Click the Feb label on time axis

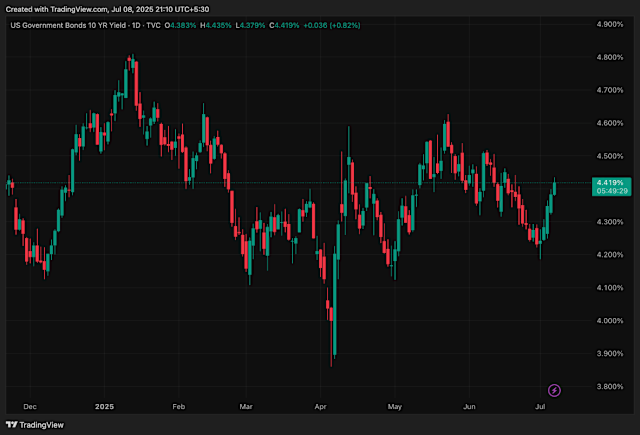[178, 406]
